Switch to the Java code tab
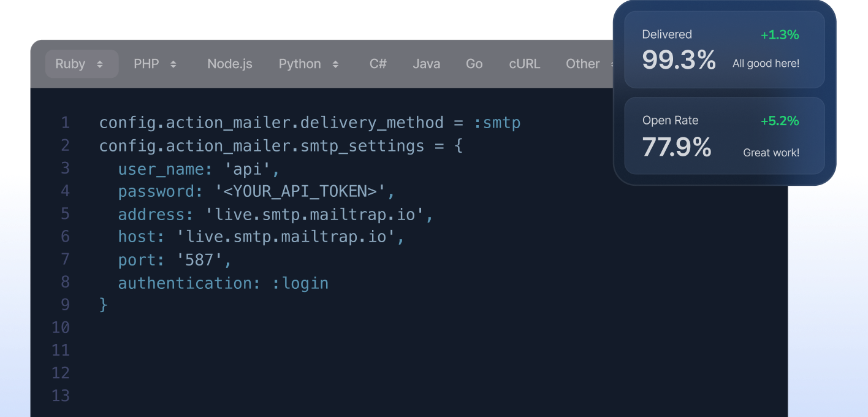 pyautogui.click(x=426, y=64)
